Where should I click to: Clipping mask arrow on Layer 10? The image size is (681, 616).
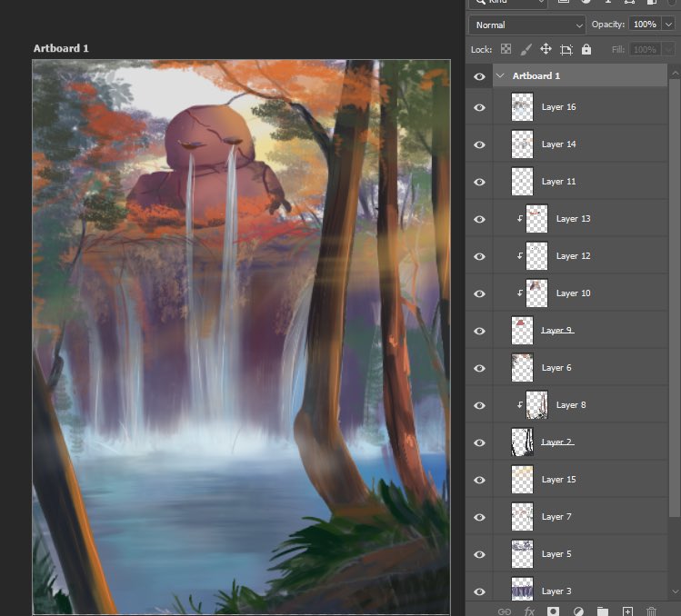click(519, 293)
